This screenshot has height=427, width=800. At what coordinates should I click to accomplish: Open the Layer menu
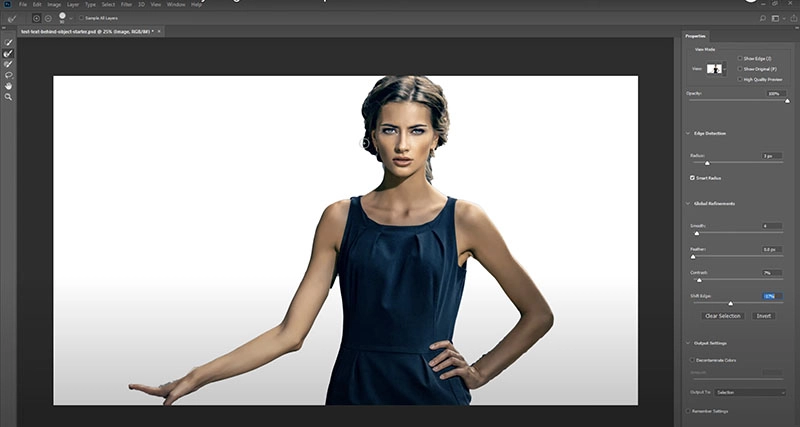[73, 5]
